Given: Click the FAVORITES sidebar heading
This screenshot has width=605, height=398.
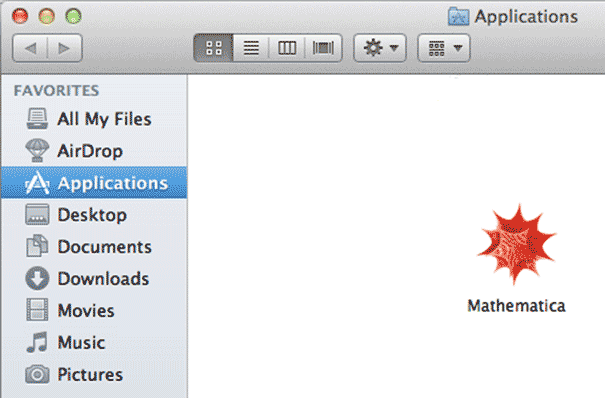Looking at the screenshot, I should pyautogui.click(x=56, y=91).
